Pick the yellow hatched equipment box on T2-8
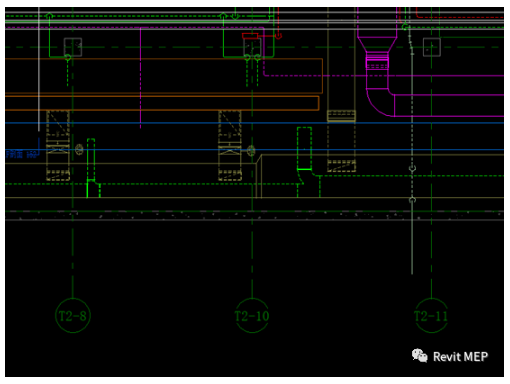This screenshot has height=384, width=510. (x=58, y=145)
